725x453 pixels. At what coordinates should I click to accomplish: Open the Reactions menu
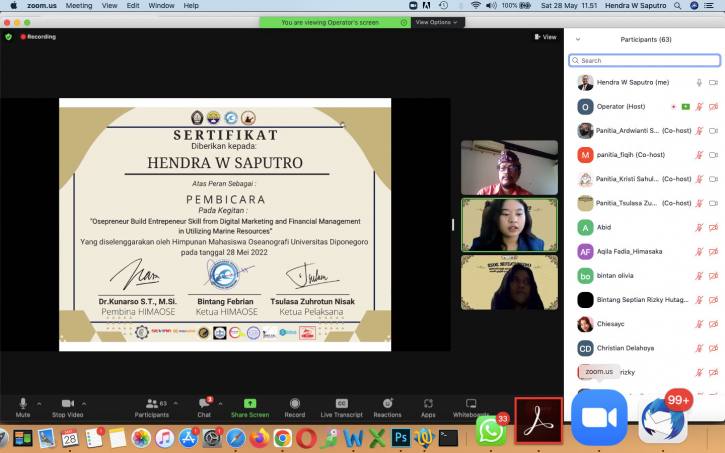tap(387, 403)
